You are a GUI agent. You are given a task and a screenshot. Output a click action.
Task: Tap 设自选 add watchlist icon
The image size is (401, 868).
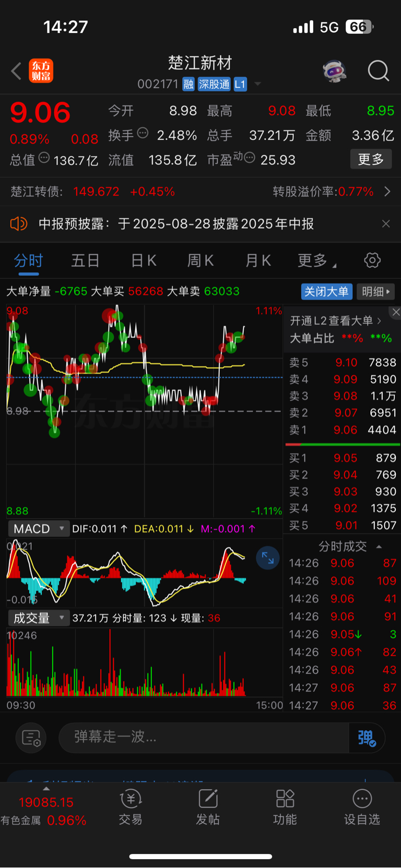(x=362, y=807)
